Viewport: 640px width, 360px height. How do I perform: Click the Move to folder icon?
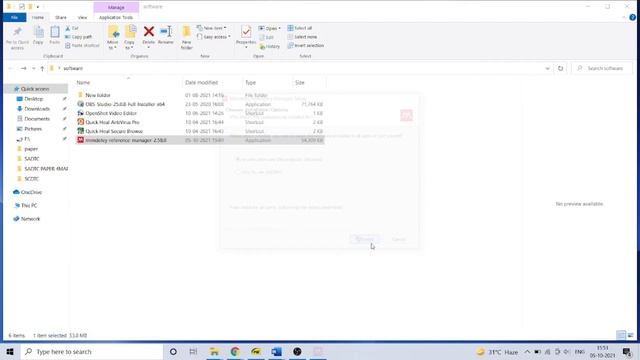click(113, 32)
